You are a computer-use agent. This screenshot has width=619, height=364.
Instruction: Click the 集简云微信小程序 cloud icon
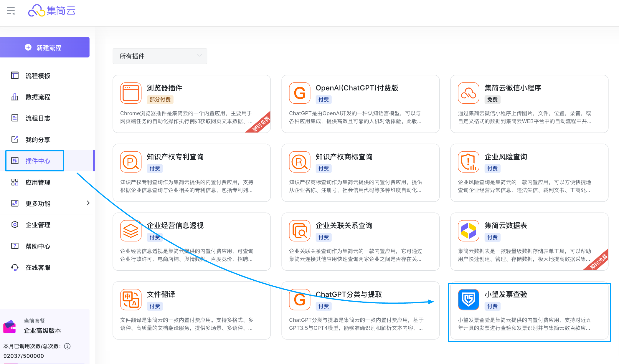click(x=468, y=93)
